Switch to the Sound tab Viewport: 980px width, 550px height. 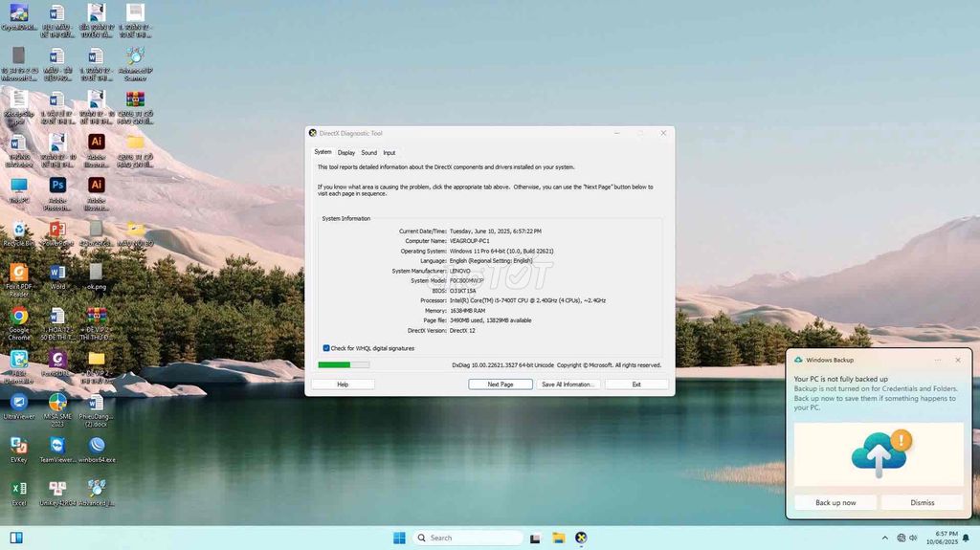368,152
